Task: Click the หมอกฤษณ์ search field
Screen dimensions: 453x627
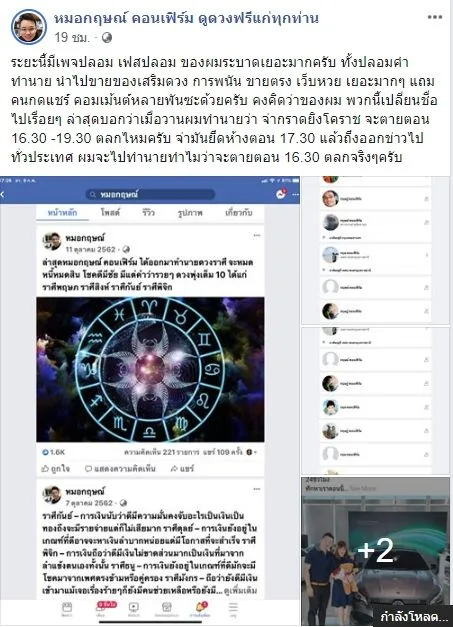Action: tap(150, 194)
